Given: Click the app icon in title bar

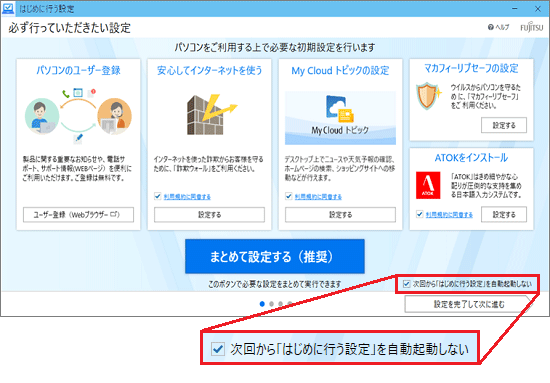Looking at the screenshot, I should [8, 8].
